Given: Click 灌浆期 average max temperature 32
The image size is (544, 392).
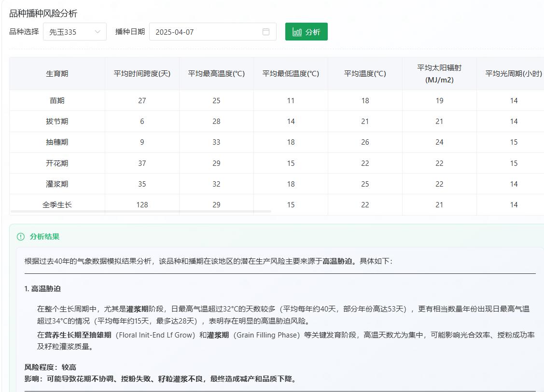Looking at the screenshot, I should click(216, 184).
